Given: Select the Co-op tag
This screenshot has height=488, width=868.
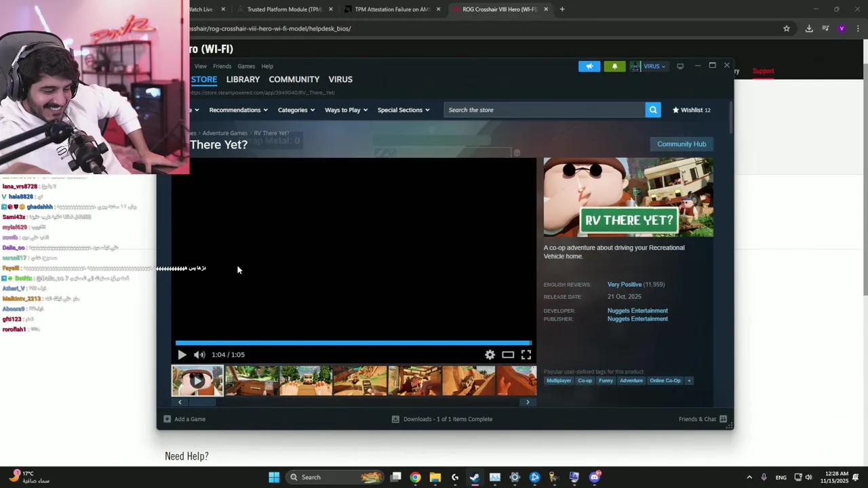Looking at the screenshot, I should [585, 381].
